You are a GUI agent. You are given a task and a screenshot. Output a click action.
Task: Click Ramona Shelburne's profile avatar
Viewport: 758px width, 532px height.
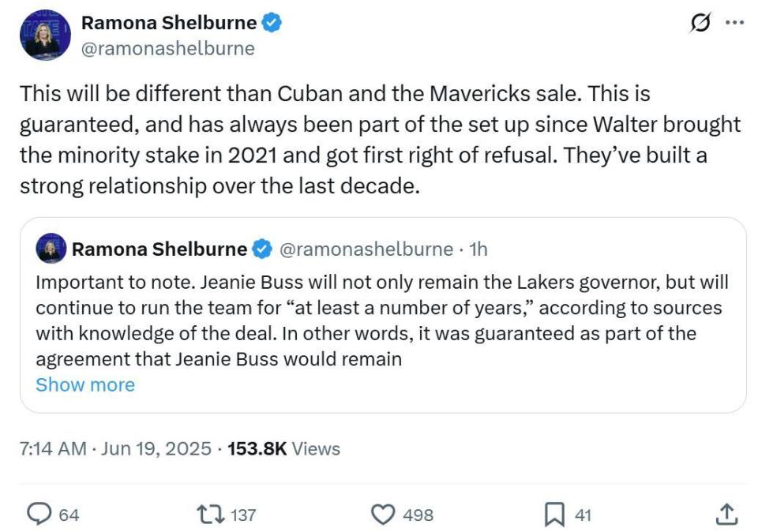(x=45, y=36)
